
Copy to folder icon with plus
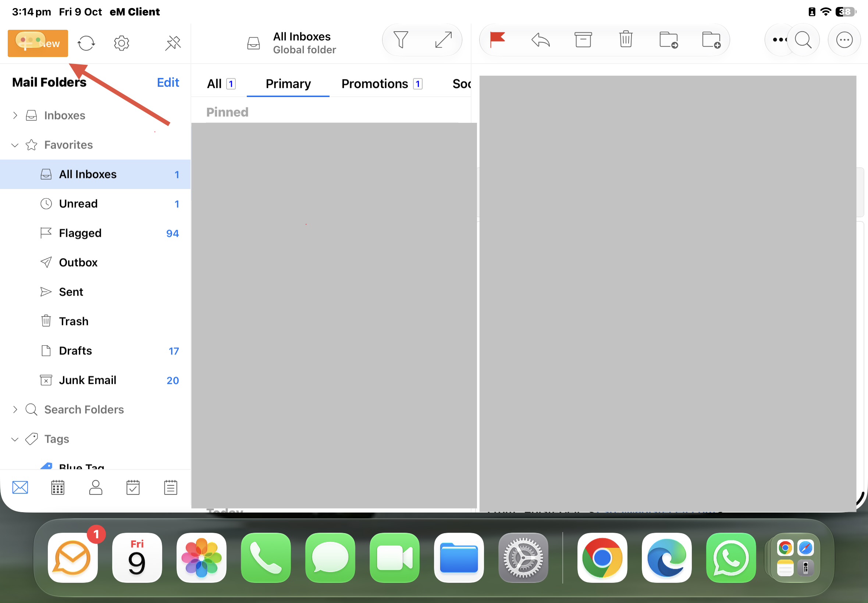712,40
